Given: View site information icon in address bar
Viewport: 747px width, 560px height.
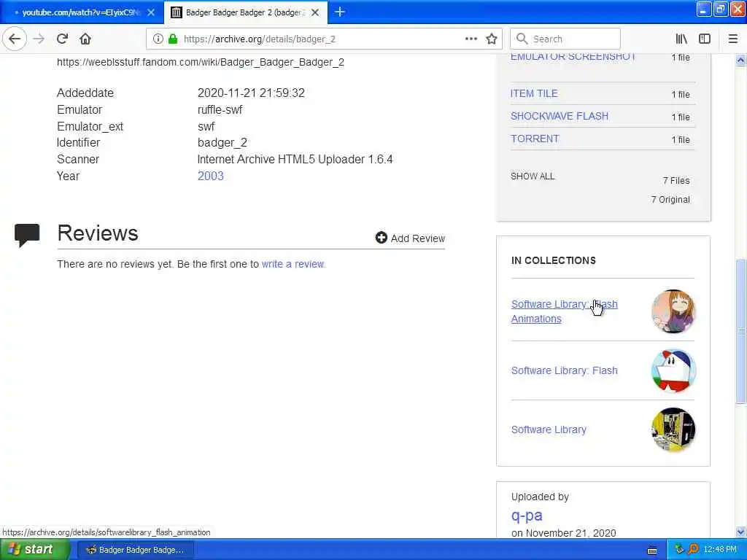Looking at the screenshot, I should [x=158, y=39].
